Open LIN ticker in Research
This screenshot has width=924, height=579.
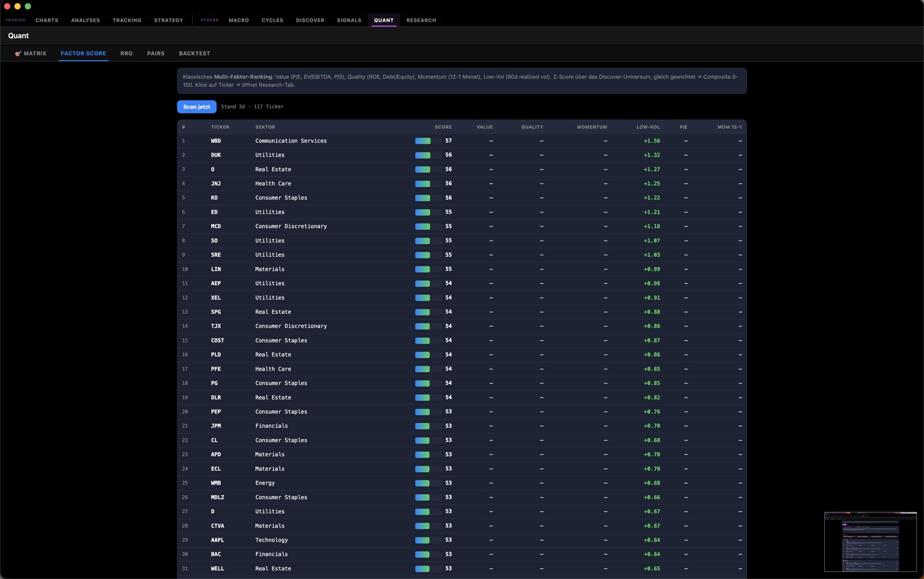click(216, 269)
